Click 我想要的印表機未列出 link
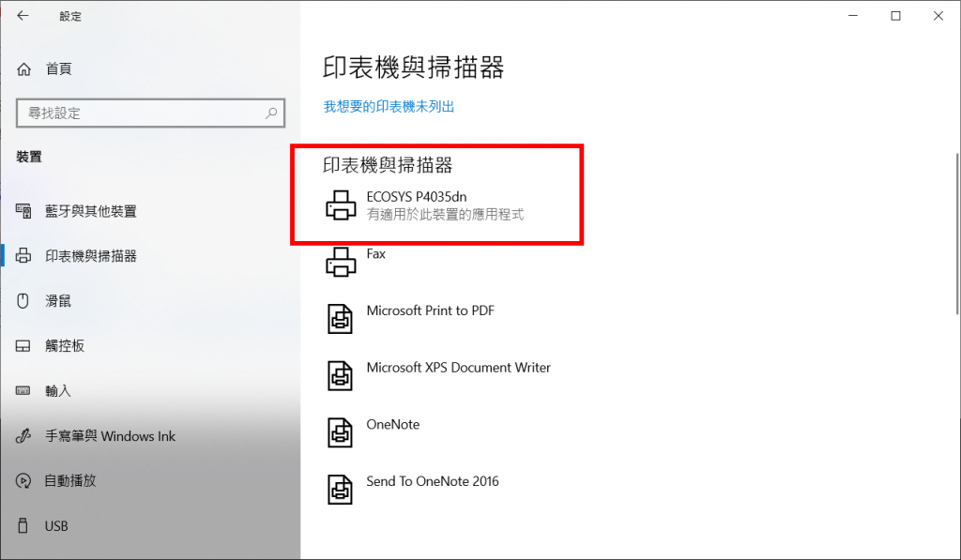 [x=389, y=107]
